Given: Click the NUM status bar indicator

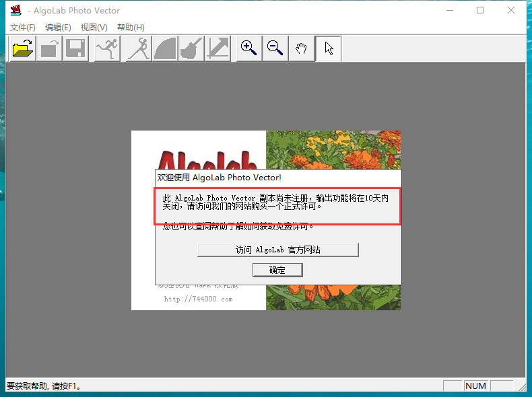Looking at the screenshot, I should (475, 386).
